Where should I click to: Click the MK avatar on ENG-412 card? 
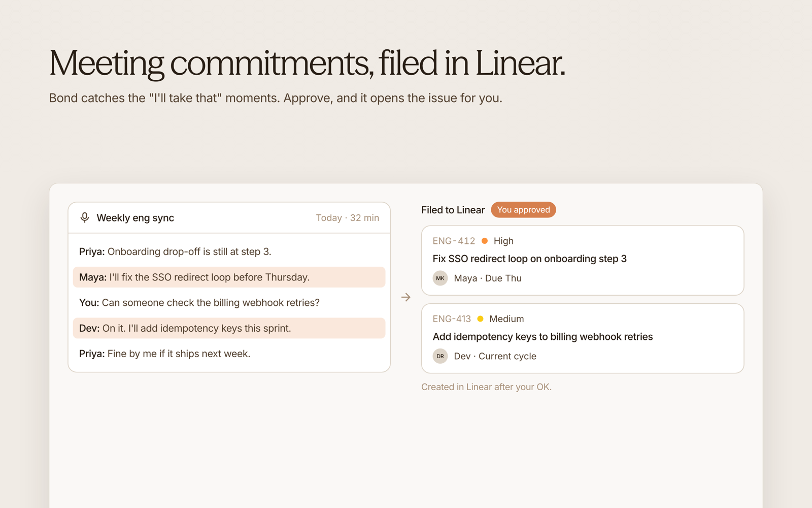point(440,278)
